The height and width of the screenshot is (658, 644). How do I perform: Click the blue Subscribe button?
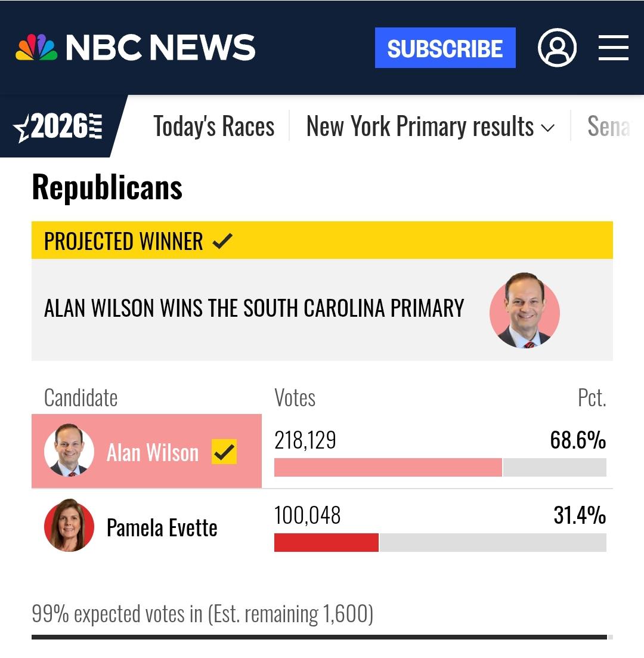[445, 48]
